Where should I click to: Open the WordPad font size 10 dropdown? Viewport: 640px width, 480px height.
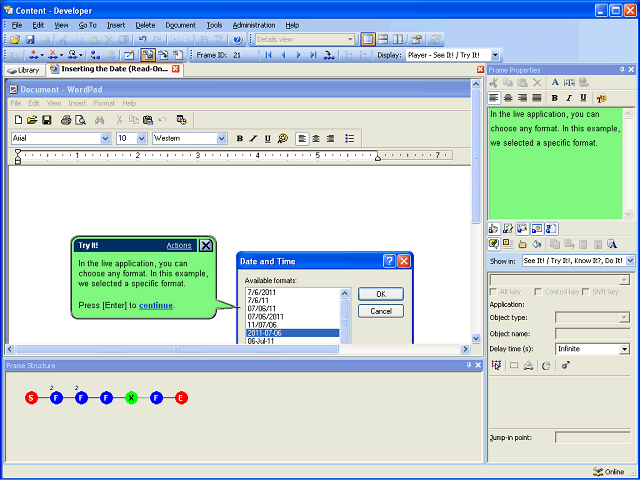pos(142,138)
